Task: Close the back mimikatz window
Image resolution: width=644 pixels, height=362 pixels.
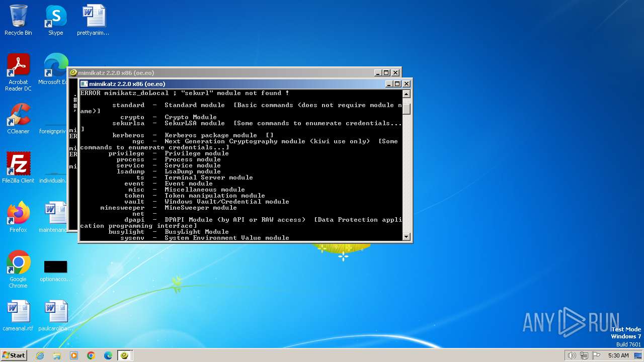Action: (x=395, y=73)
